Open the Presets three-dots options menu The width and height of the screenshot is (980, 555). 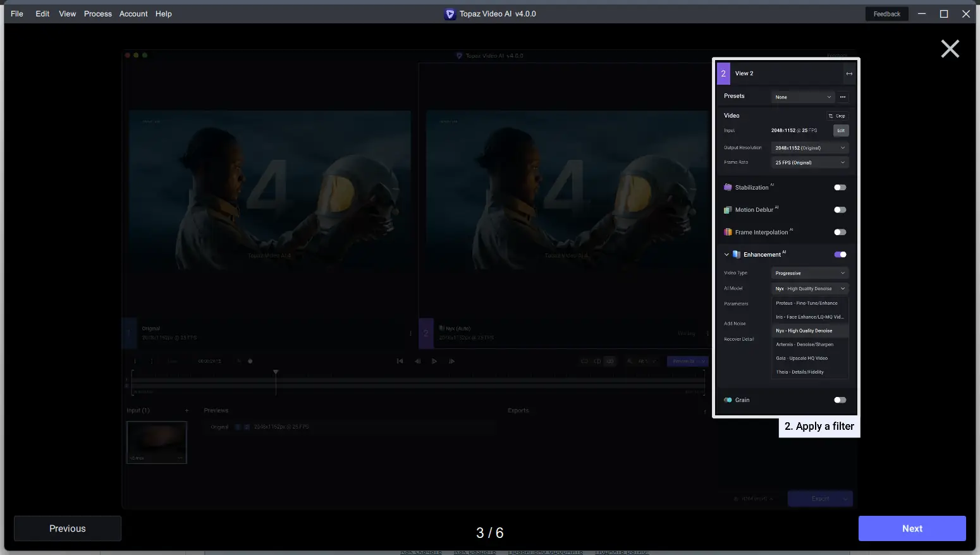click(x=843, y=97)
